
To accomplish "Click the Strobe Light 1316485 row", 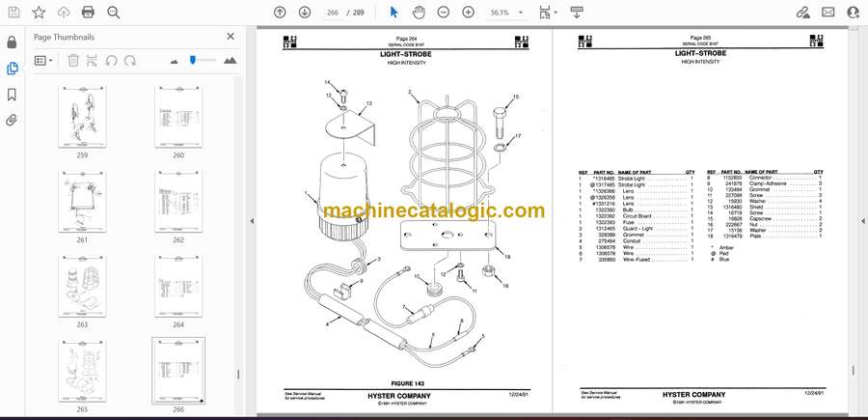I will [637, 179].
